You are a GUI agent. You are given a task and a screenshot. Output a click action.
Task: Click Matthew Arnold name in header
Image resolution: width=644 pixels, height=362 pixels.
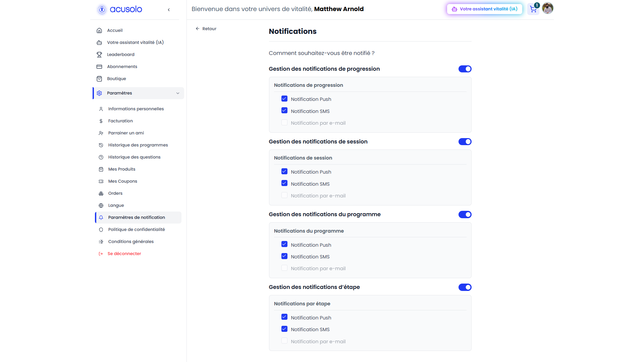point(339,9)
